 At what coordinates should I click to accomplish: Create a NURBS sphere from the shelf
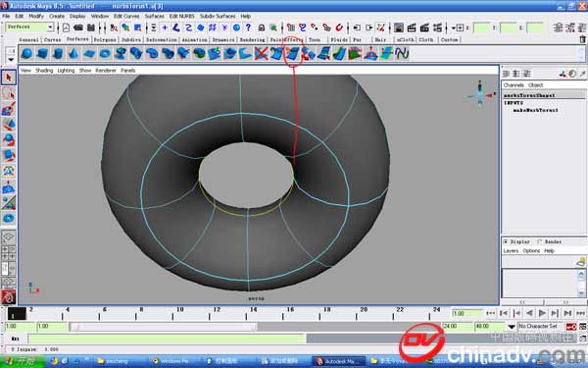point(26,54)
